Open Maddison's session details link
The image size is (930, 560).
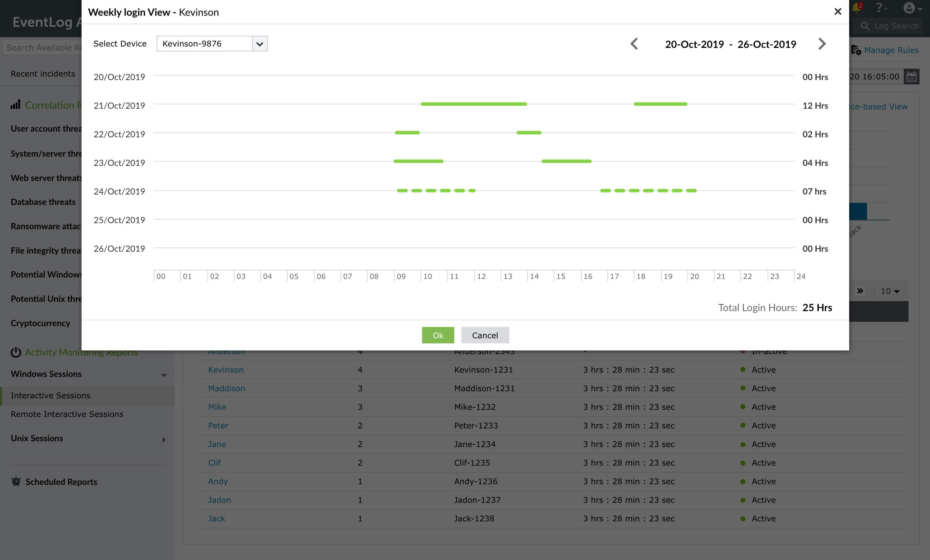pos(226,388)
